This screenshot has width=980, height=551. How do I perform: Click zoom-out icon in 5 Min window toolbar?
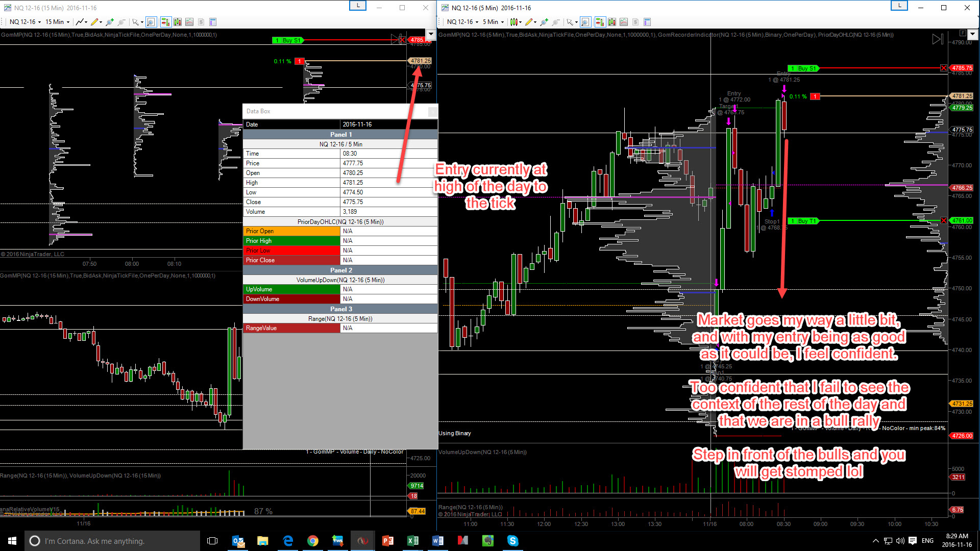click(556, 22)
